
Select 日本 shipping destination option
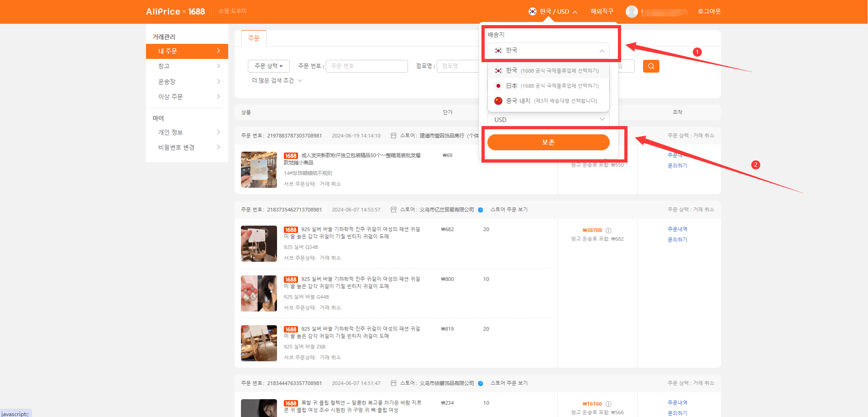549,86
